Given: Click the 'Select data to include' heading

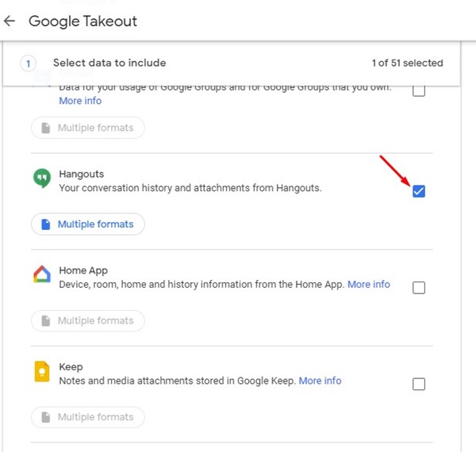Looking at the screenshot, I should 109,63.
